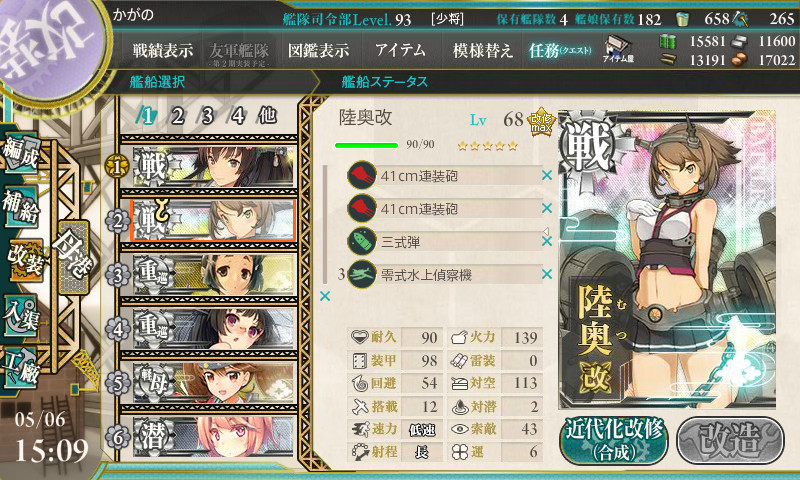Select the 他 other ships tab
Image resolution: width=800 pixels, height=480 pixels.
tap(267, 115)
